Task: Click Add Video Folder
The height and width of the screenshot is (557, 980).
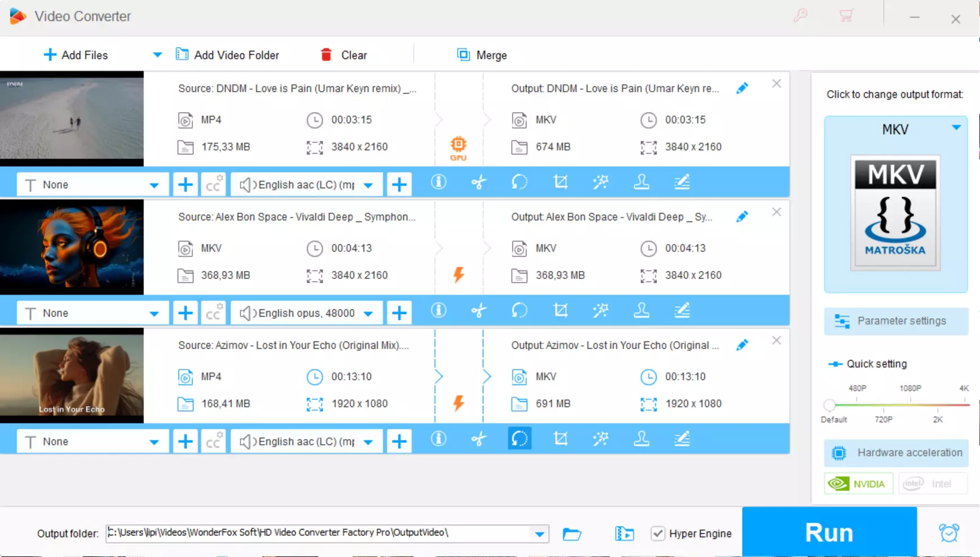Action: pos(227,55)
